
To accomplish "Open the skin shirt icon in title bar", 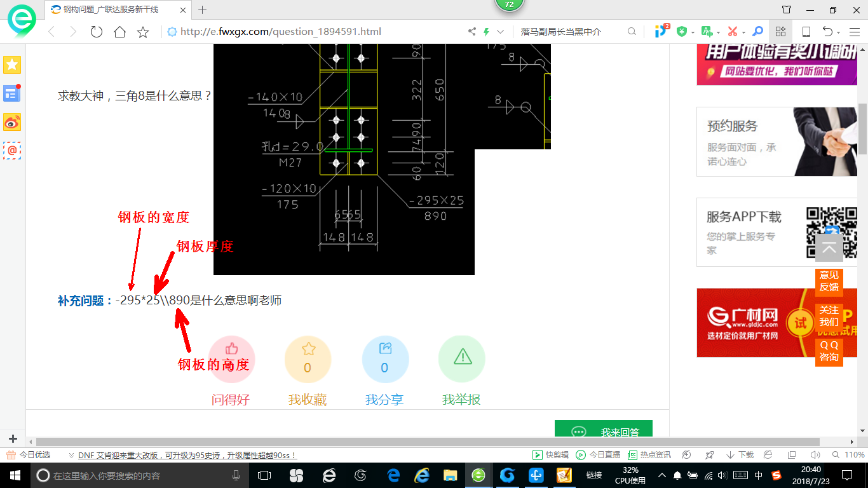I will click(787, 10).
